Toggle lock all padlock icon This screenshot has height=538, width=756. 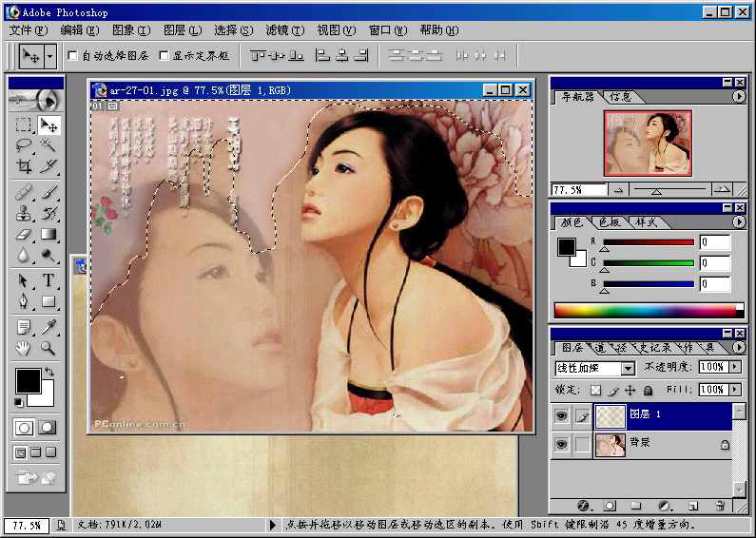point(648,390)
